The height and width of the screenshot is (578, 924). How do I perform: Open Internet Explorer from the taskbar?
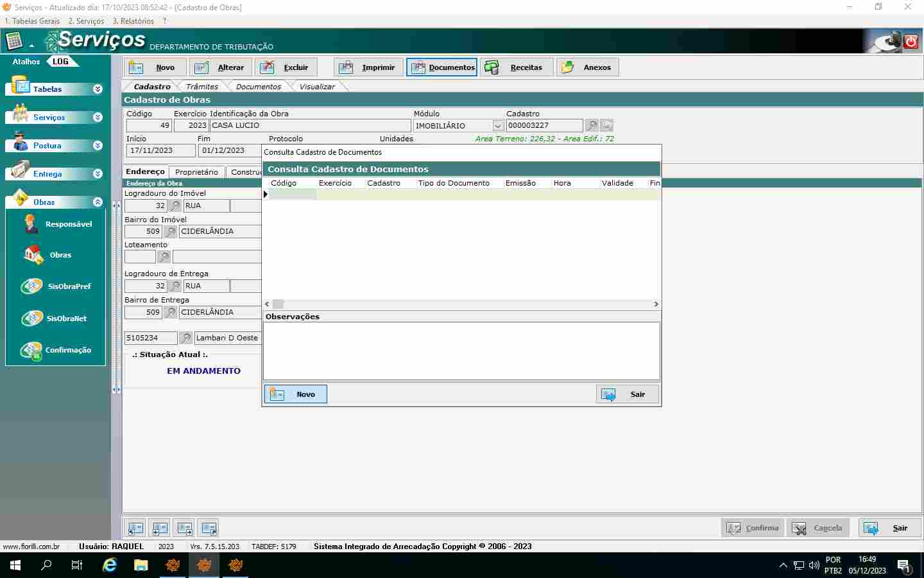click(x=110, y=565)
